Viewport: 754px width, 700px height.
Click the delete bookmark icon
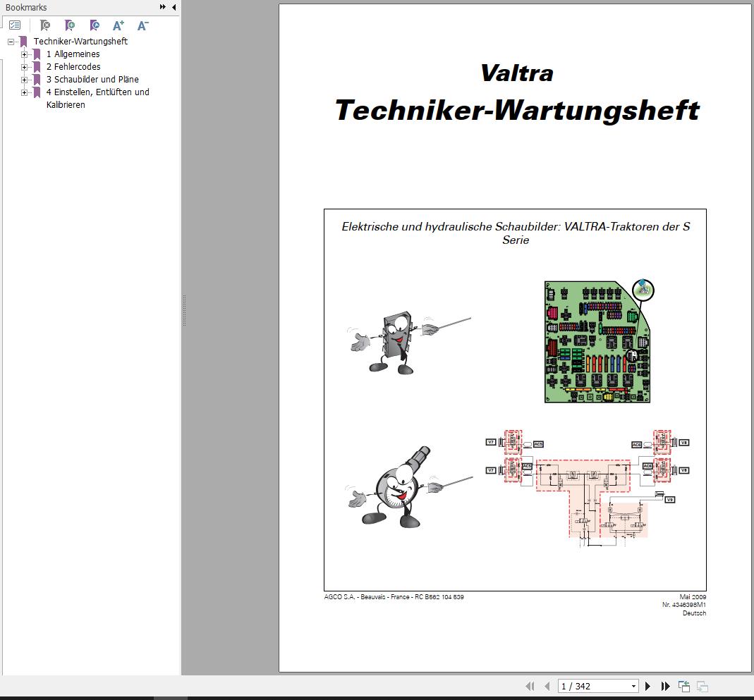pyautogui.click(x=44, y=25)
